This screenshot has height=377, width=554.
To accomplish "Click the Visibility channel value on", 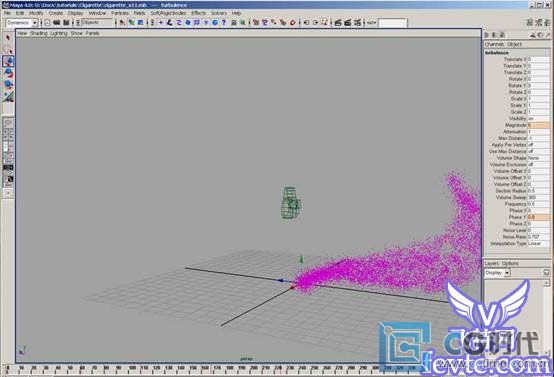I will tap(538, 118).
